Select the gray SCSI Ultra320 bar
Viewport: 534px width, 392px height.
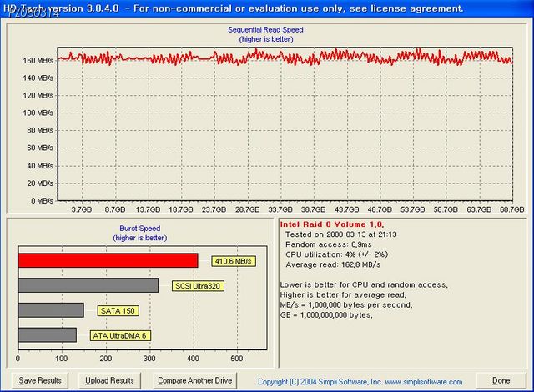(88, 285)
